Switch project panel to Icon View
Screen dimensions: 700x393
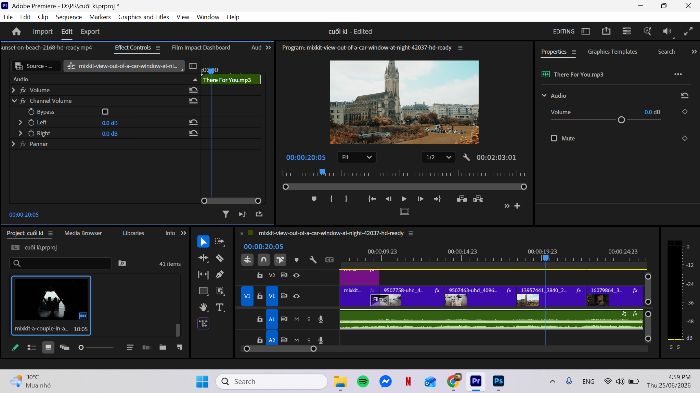(x=48, y=347)
